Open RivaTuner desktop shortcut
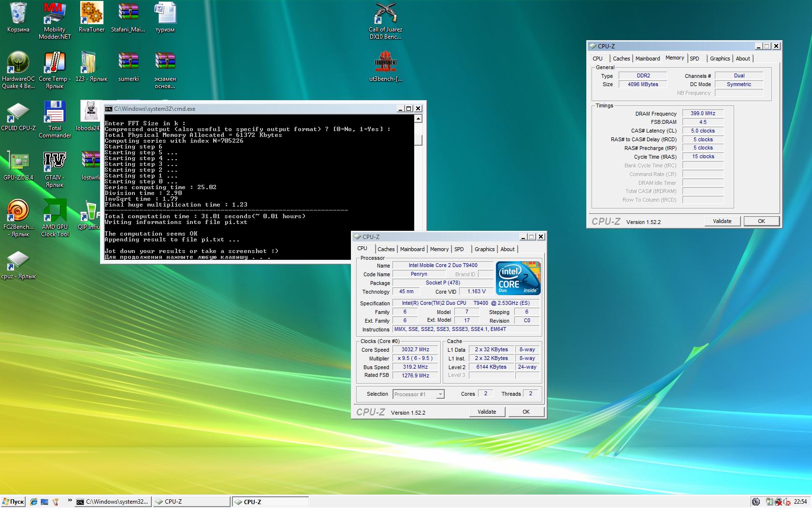Viewport: 812px width, 508px height. click(91, 17)
